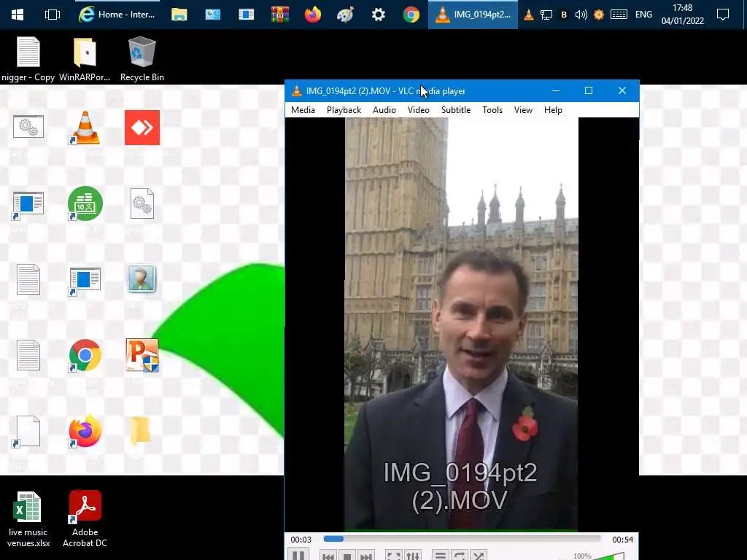Viewport: 747px width, 560px height.
Task: Launch Firefox from the taskbar
Action: 312,15
